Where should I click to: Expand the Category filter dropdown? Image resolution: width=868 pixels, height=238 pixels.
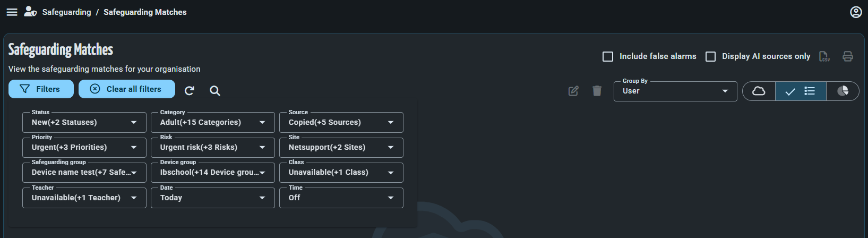(x=213, y=122)
